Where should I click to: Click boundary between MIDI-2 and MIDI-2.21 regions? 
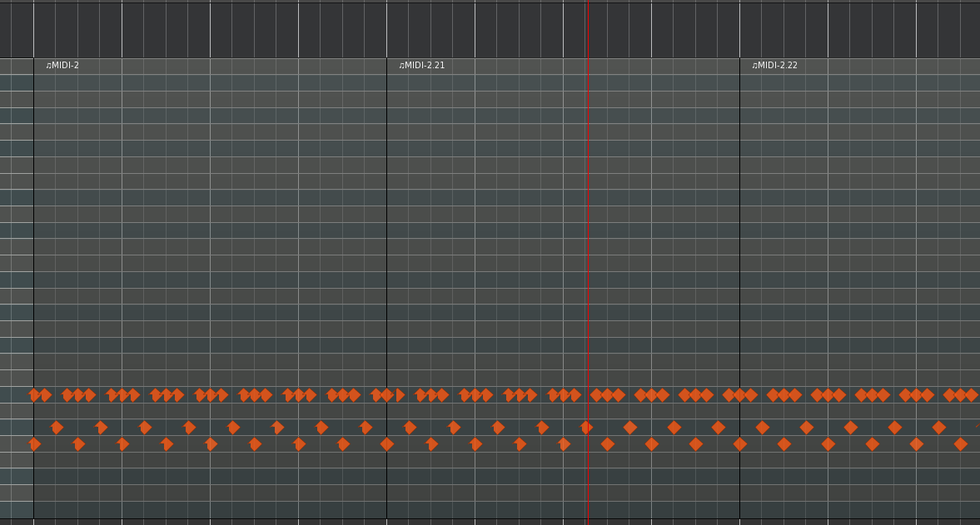(386, 250)
